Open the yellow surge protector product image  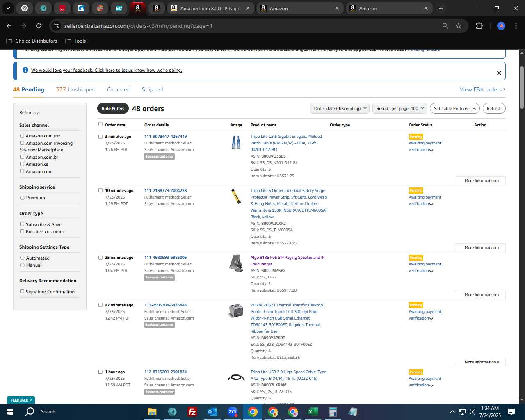coord(236,196)
